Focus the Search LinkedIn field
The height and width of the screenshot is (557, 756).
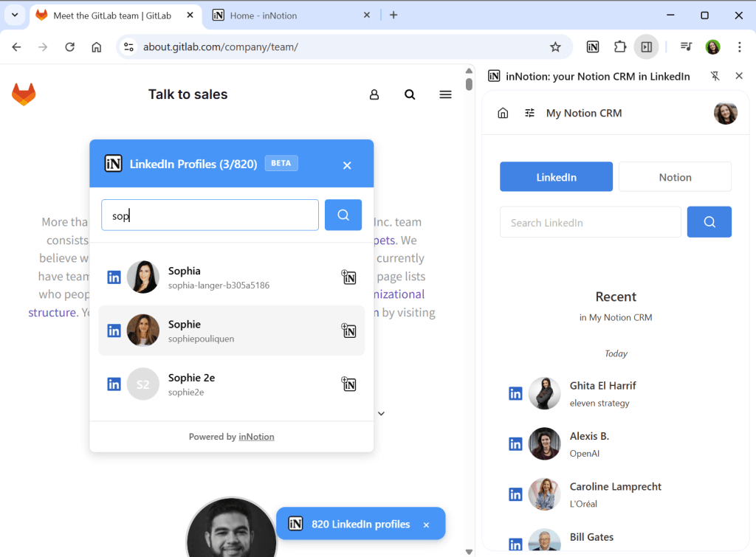(590, 222)
